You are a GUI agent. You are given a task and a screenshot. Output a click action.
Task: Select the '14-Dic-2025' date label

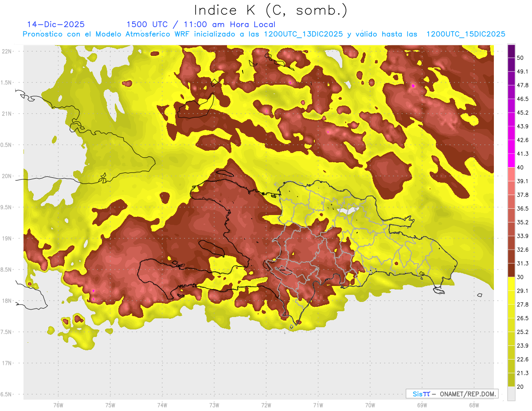point(55,24)
